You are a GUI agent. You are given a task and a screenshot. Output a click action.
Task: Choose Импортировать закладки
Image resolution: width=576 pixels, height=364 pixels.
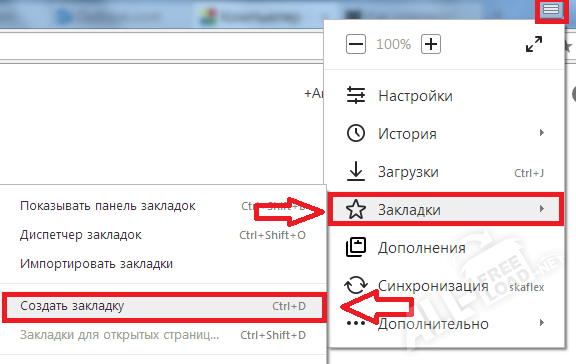point(96,264)
